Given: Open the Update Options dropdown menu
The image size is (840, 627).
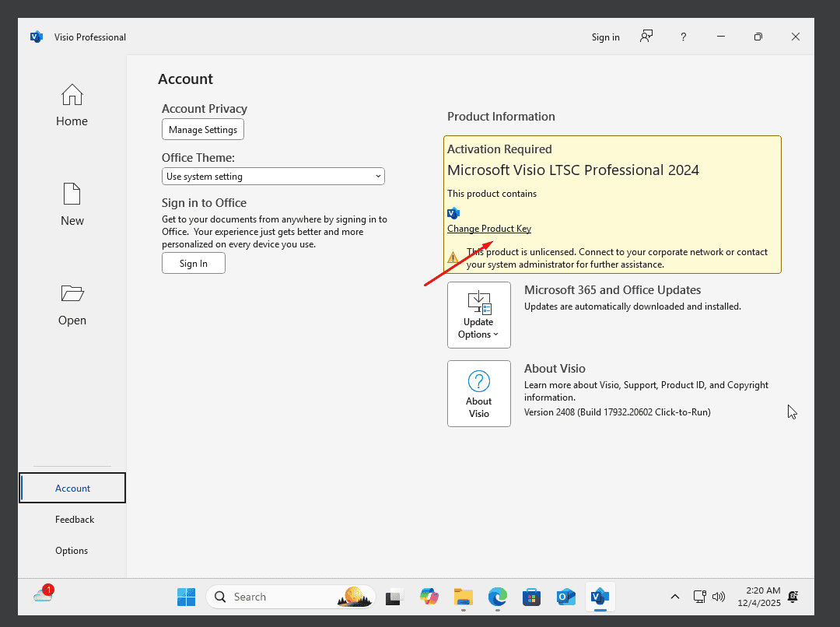Looking at the screenshot, I should point(478,315).
